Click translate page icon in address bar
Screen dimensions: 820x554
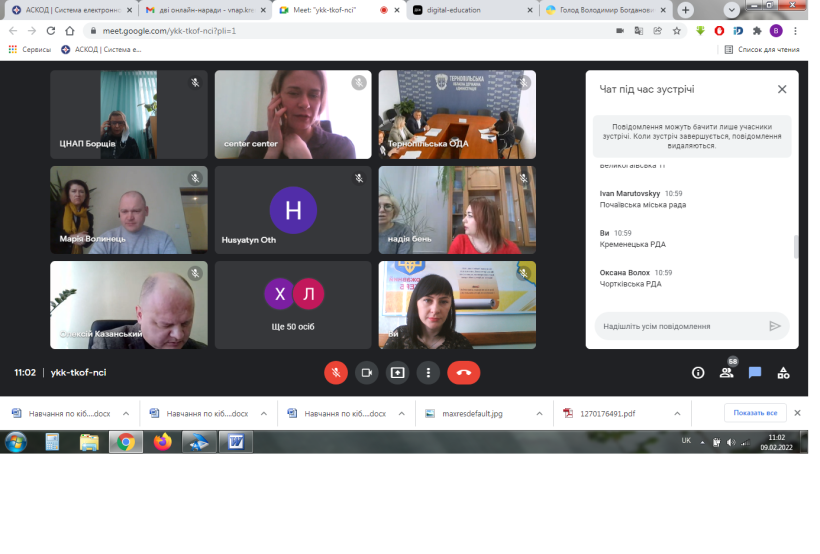[x=639, y=31]
